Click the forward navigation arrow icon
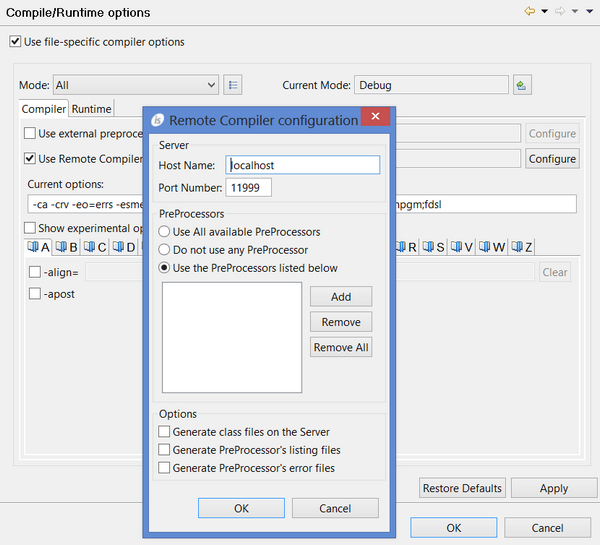Viewport: 600px width, 545px height. [x=559, y=12]
